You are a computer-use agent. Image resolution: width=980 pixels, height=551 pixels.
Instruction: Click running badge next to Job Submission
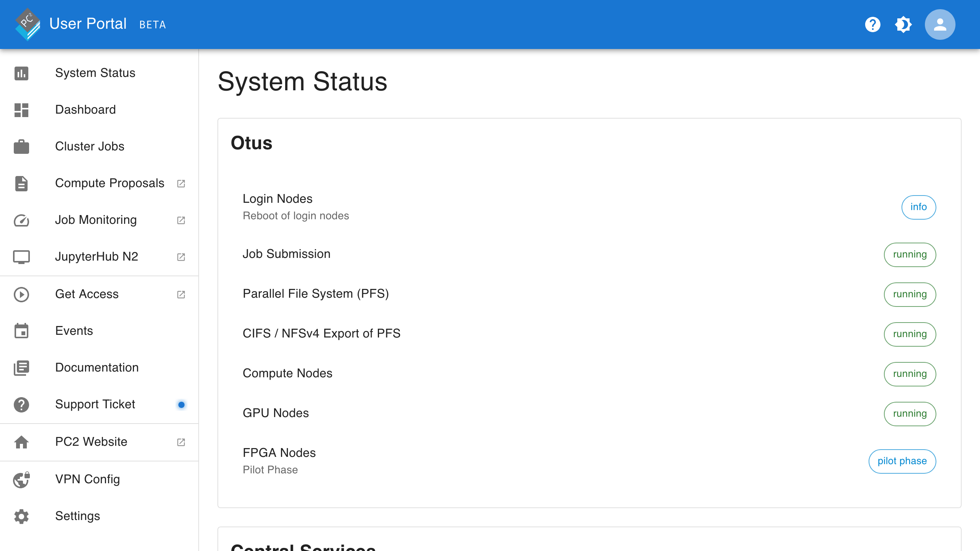coord(910,254)
